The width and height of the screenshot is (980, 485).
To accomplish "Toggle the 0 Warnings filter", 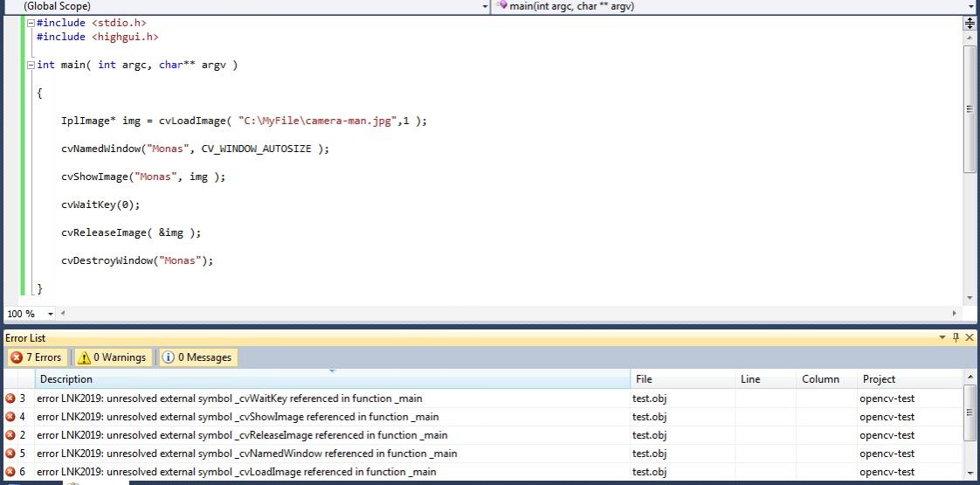I will [x=112, y=357].
